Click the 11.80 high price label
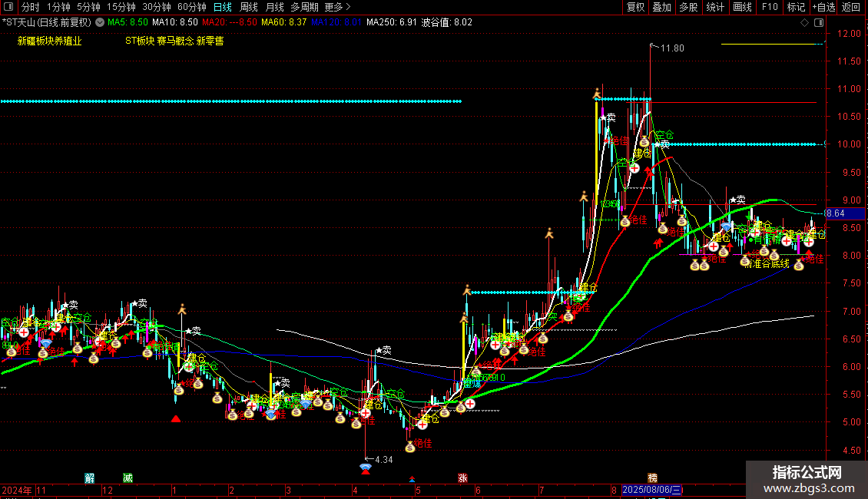Image resolution: width=868 pixels, height=499 pixels. click(x=672, y=48)
